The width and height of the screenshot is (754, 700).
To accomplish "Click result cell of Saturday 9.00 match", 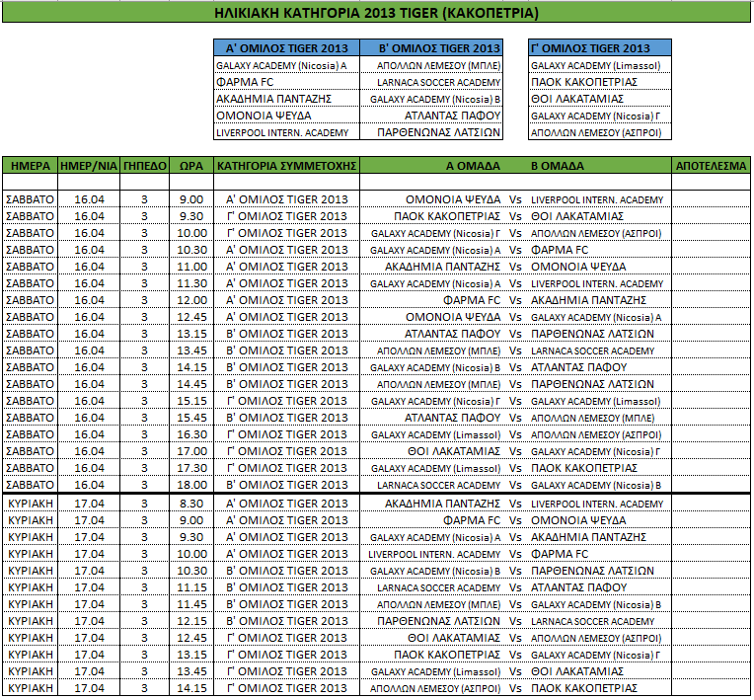I will tap(711, 199).
